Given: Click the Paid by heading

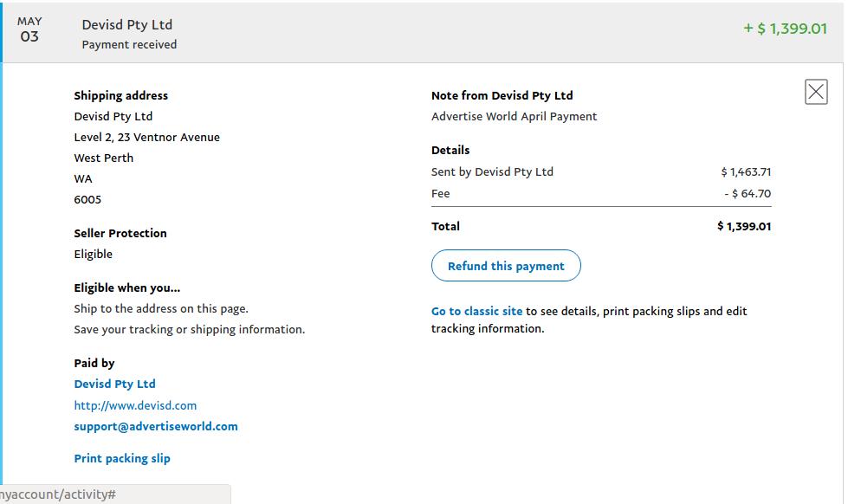Looking at the screenshot, I should point(94,364).
